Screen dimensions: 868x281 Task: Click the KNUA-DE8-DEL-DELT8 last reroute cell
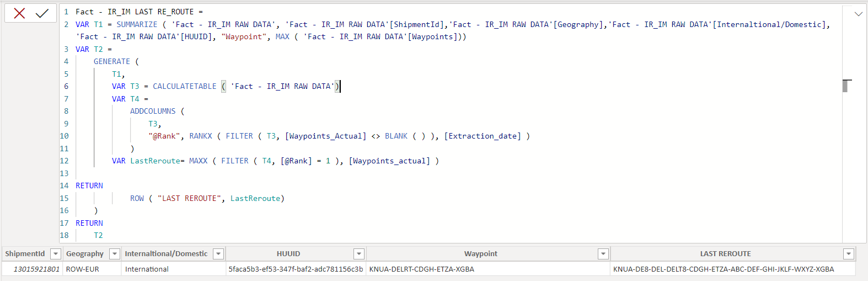coord(733,269)
